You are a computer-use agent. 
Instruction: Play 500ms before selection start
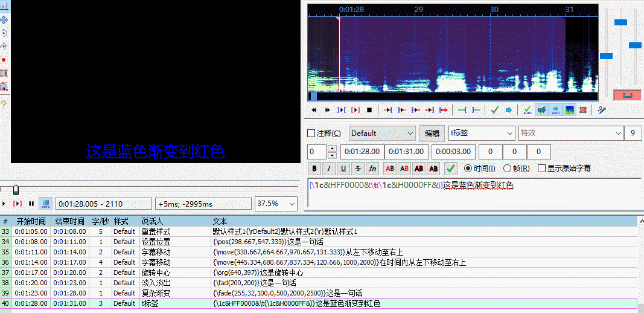point(388,110)
